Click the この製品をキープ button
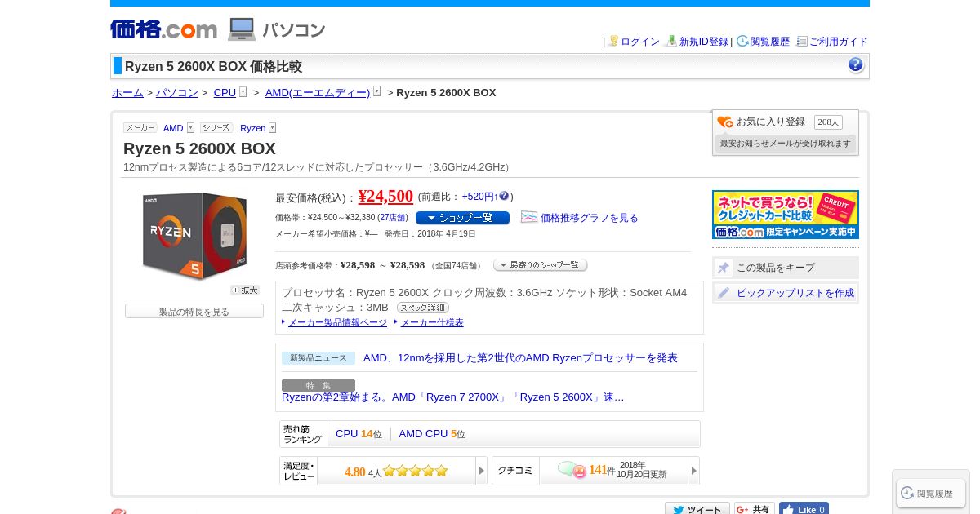Image resolution: width=980 pixels, height=514 pixels. click(786, 268)
